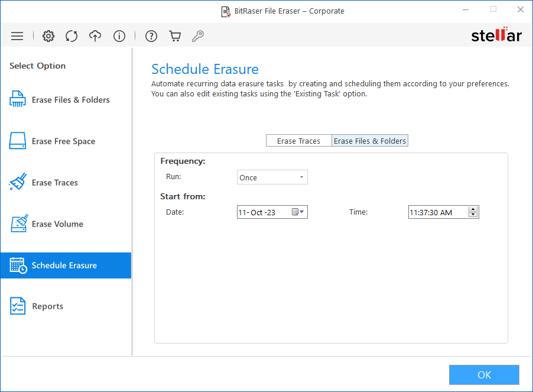This screenshot has height=392, width=533.
Task: Open the settings gear
Action: click(x=48, y=36)
